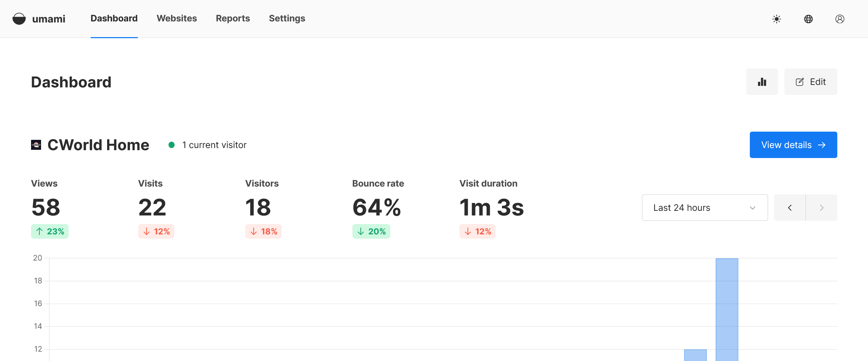Screen dimensions: 868x361
Task: Toggle the light/dark theme sun icon
Action: point(777,19)
